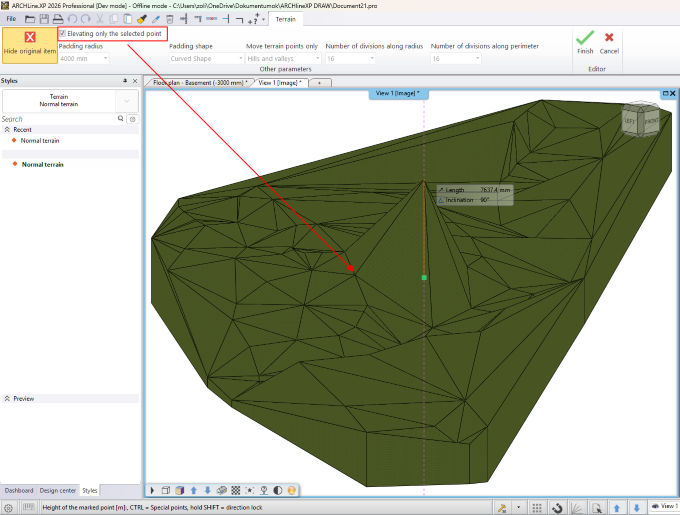The width and height of the screenshot is (680, 515).
Task: Click the Cut scissors icon
Action: [x=100, y=19]
